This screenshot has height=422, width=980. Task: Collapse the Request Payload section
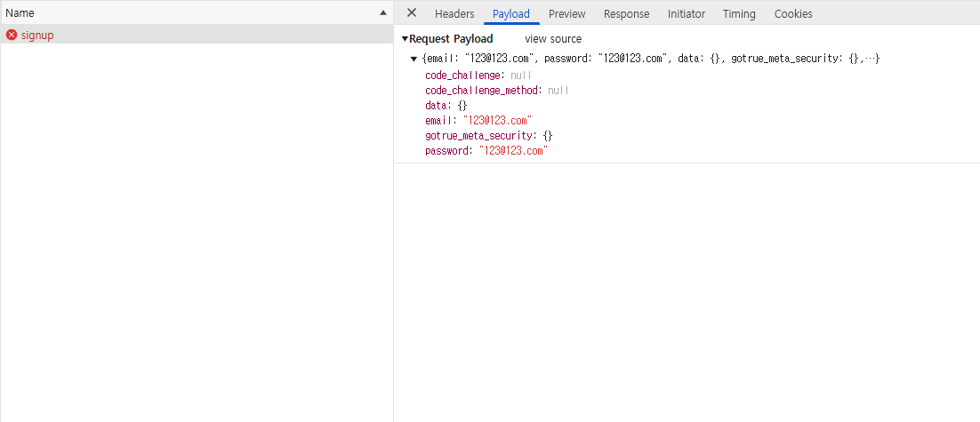tap(405, 39)
